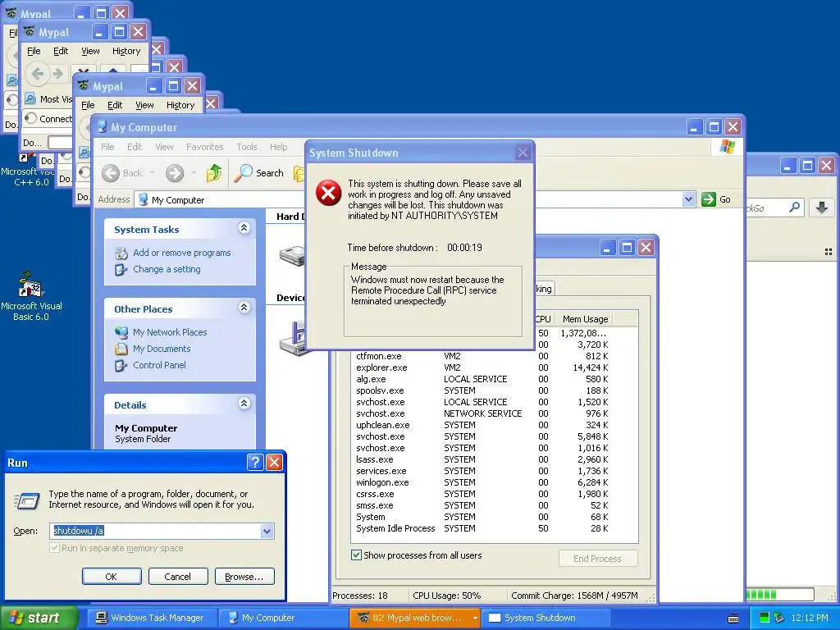Click the green network monitor tray icon
840x630 pixels.
[x=765, y=618]
